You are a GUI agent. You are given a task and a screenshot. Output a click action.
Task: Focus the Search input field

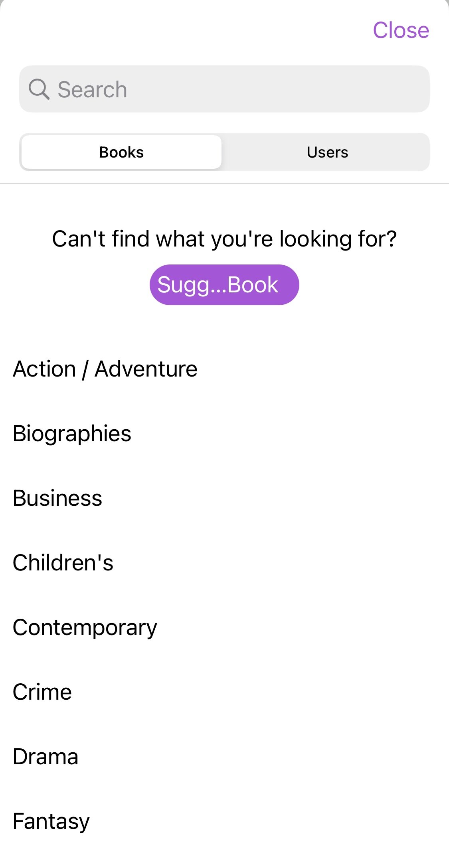(224, 89)
